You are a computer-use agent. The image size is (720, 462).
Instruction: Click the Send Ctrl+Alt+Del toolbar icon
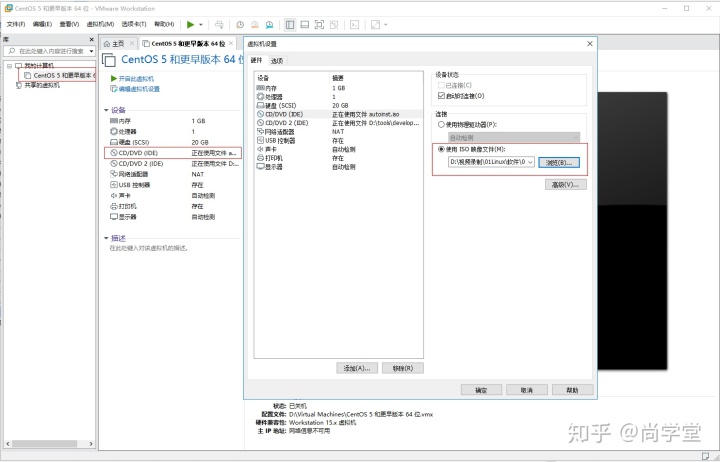tap(219, 25)
